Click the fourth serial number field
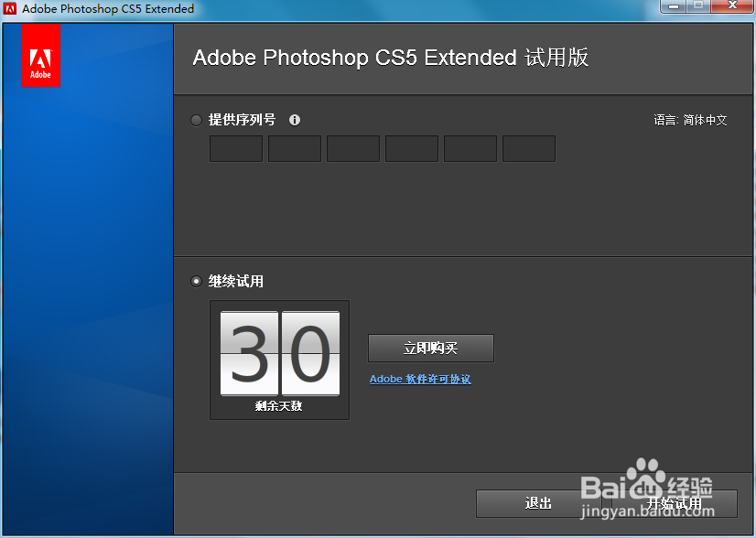Viewport: 756px width, 538px height. pyautogui.click(x=412, y=148)
